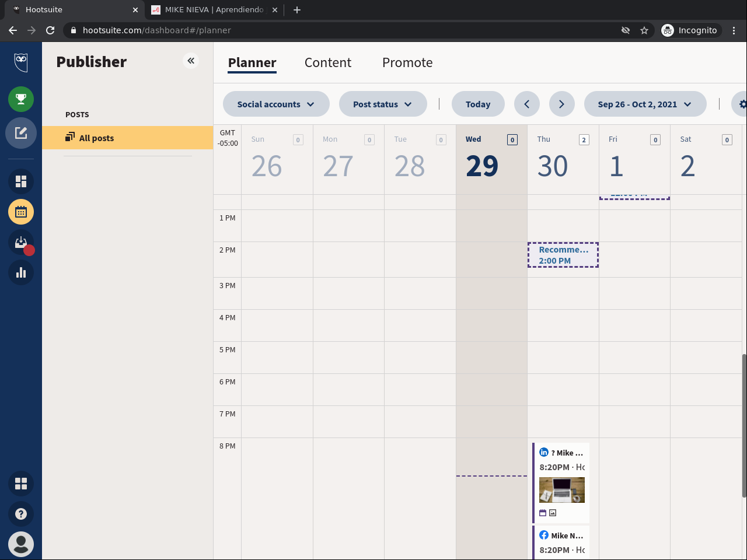Screen dimensions: 747x560
Task: Click the planner vertical scrollbar
Action: click(744, 426)
